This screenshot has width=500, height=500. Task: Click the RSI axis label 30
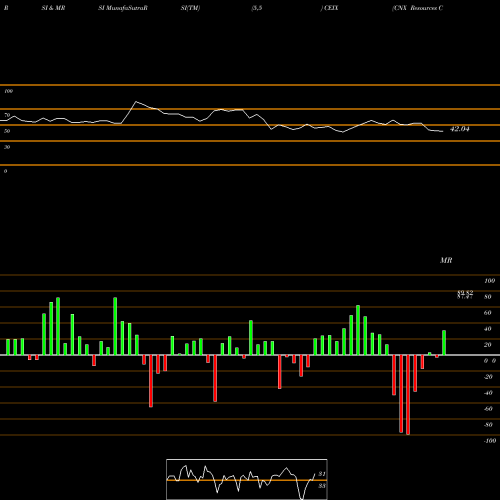(x=7, y=147)
